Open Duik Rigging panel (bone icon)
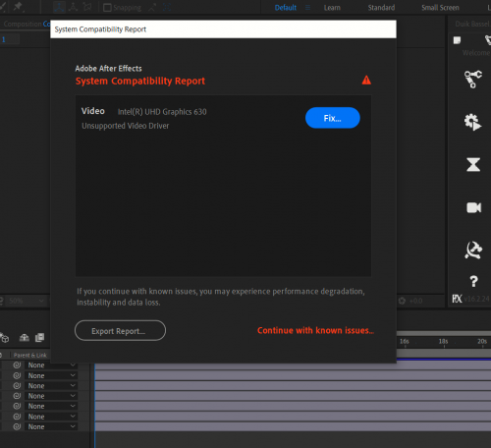 [x=473, y=79]
